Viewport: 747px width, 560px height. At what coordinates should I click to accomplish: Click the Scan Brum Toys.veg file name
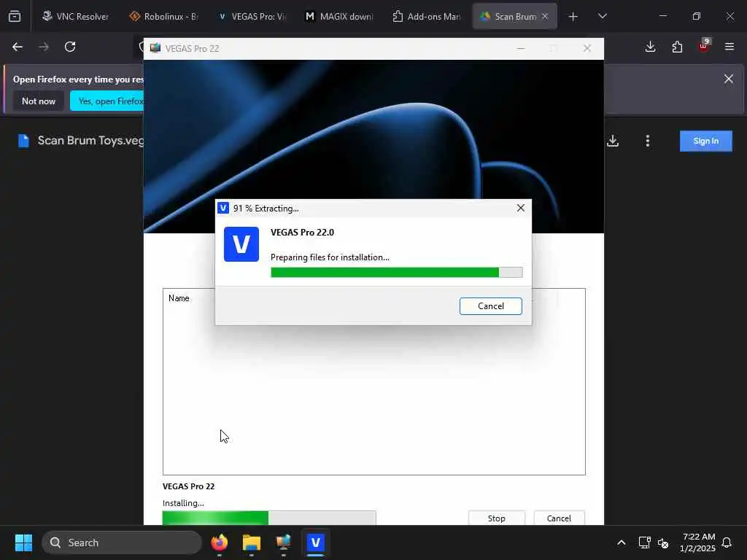tap(90, 141)
